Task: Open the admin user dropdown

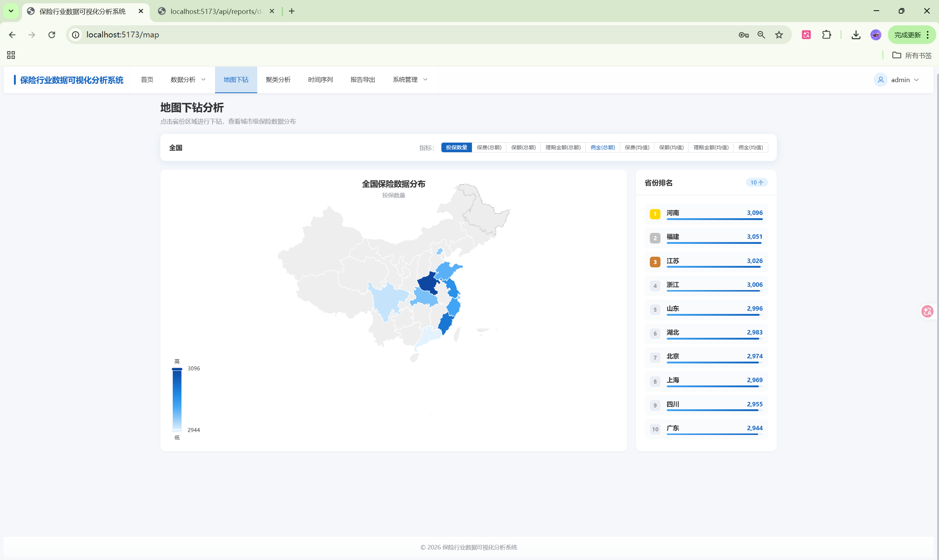Action: coord(897,80)
